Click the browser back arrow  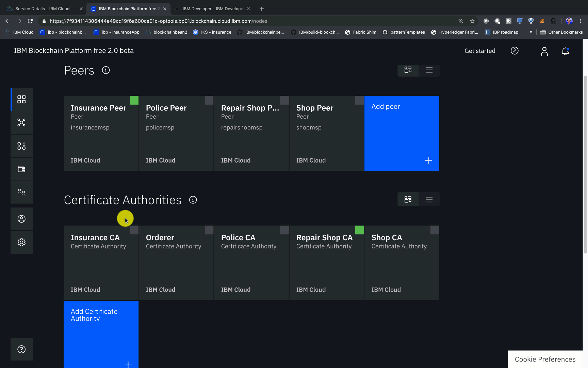[8, 21]
